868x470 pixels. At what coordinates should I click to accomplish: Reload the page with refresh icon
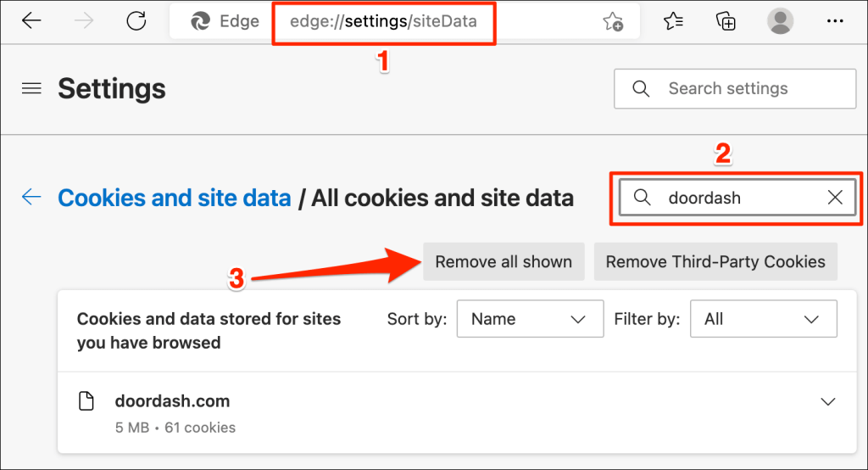pyautogui.click(x=136, y=21)
